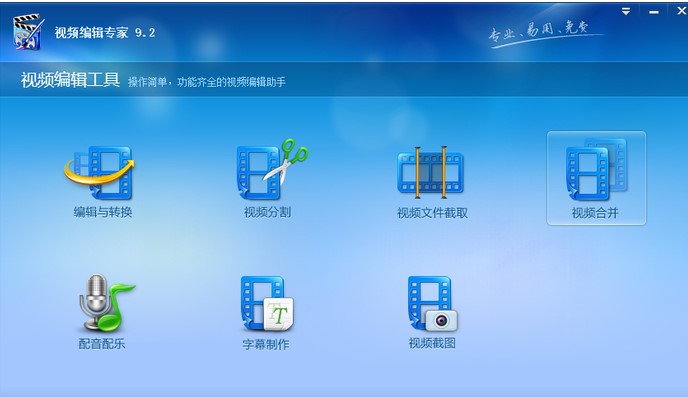The image size is (688, 397).
Task: Select the 视频合并 merge icon
Action: 596,169
